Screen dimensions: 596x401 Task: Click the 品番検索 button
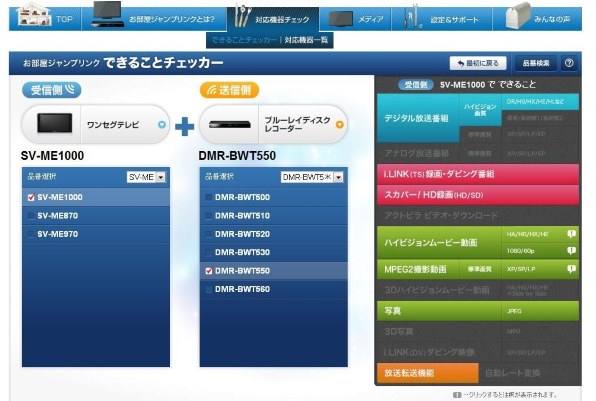(536, 63)
